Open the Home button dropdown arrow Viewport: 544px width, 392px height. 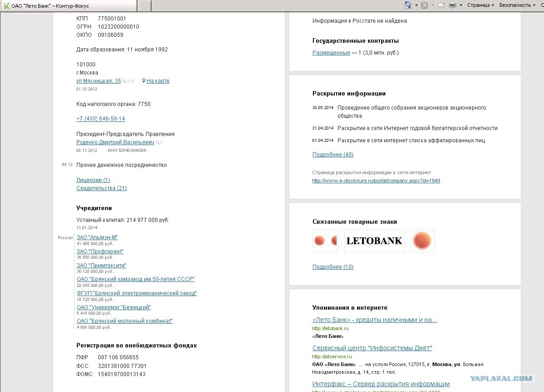coord(416,5)
